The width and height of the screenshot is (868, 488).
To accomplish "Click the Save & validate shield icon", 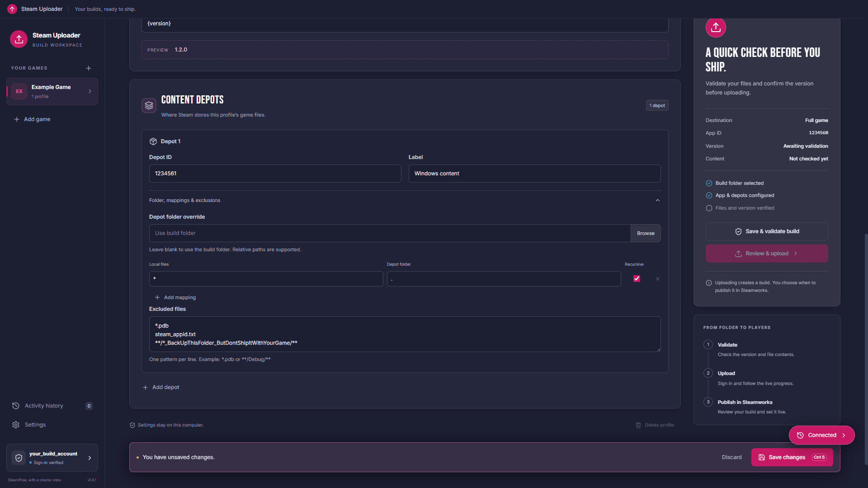I will [738, 231].
